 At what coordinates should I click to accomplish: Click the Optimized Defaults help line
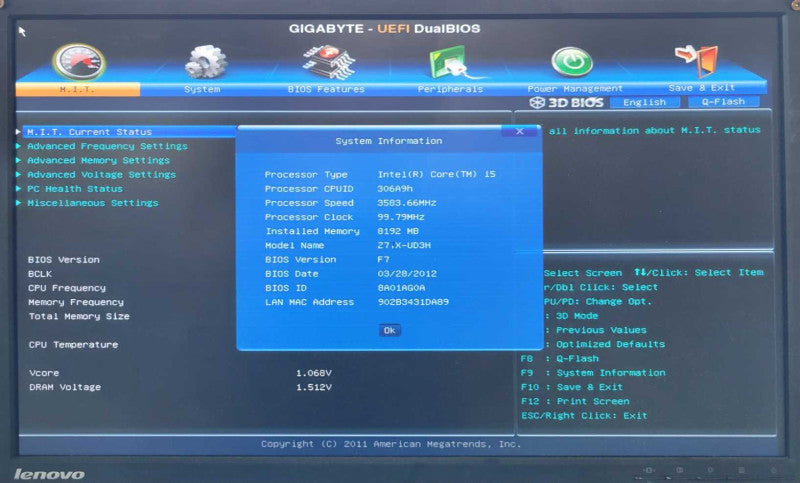point(605,344)
